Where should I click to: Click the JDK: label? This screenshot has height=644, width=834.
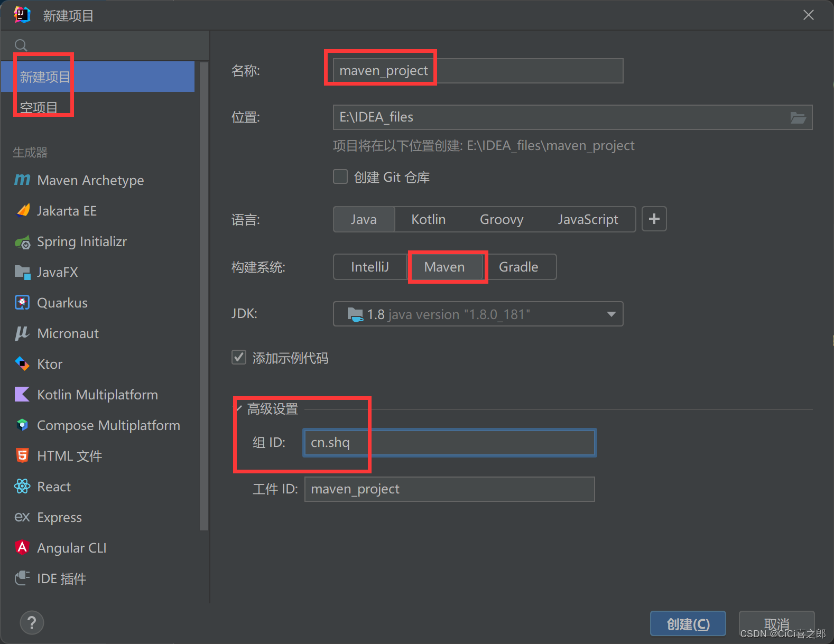click(245, 313)
